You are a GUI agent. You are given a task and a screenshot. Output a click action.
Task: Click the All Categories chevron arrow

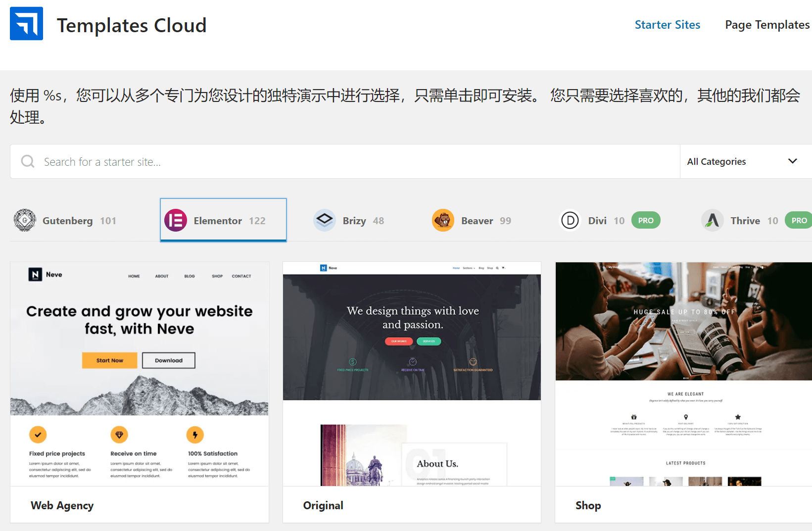[792, 161]
